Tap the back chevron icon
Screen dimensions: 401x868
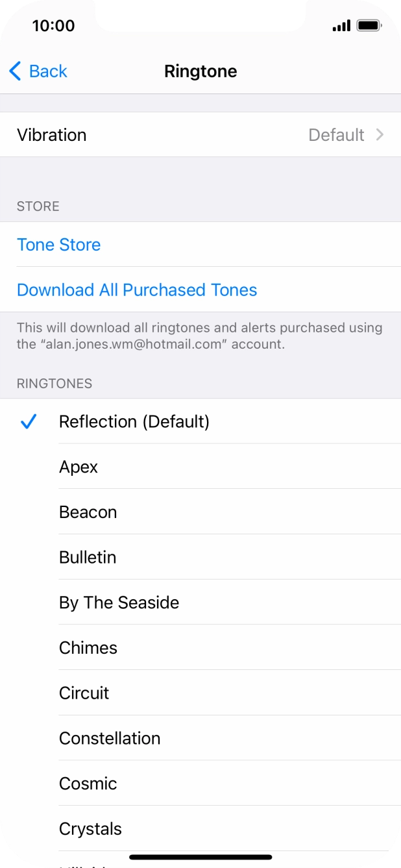16,71
